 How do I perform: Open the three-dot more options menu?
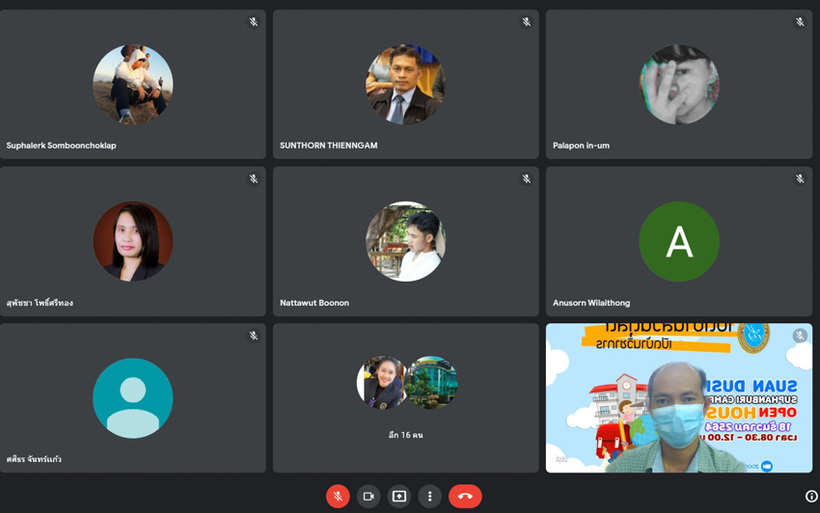tap(430, 496)
